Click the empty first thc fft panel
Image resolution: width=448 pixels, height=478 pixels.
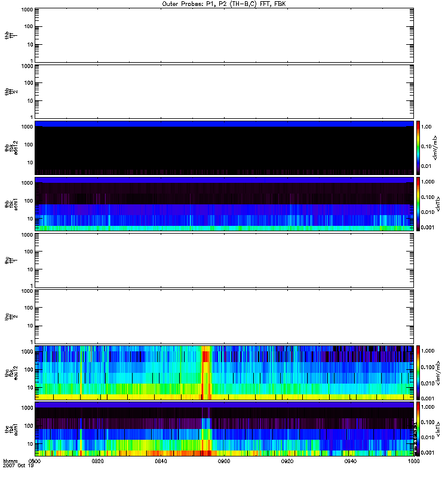click(x=224, y=259)
